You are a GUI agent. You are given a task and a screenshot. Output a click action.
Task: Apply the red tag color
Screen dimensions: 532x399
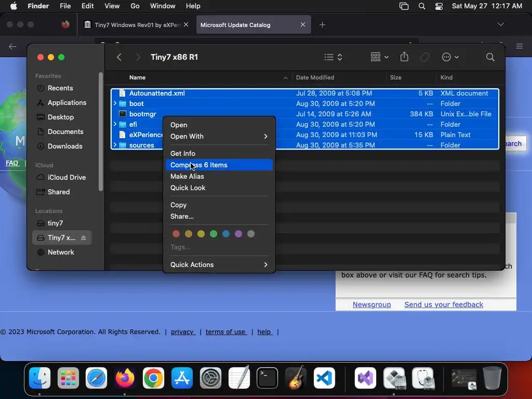pos(176,234)
